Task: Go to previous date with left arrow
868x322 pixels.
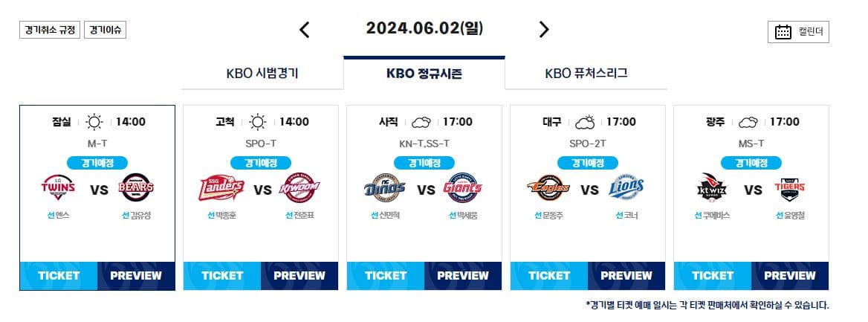Action: coord(305,30)
